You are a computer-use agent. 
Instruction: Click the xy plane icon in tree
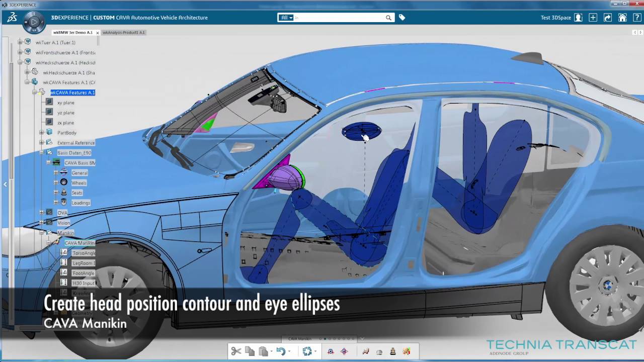coord(49,102)
